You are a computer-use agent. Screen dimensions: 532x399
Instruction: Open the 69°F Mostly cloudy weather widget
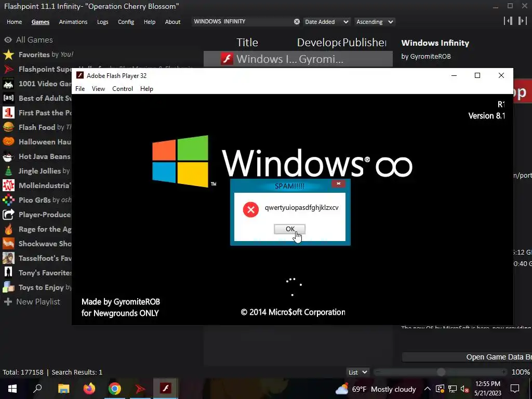click(x=376, y=389)
